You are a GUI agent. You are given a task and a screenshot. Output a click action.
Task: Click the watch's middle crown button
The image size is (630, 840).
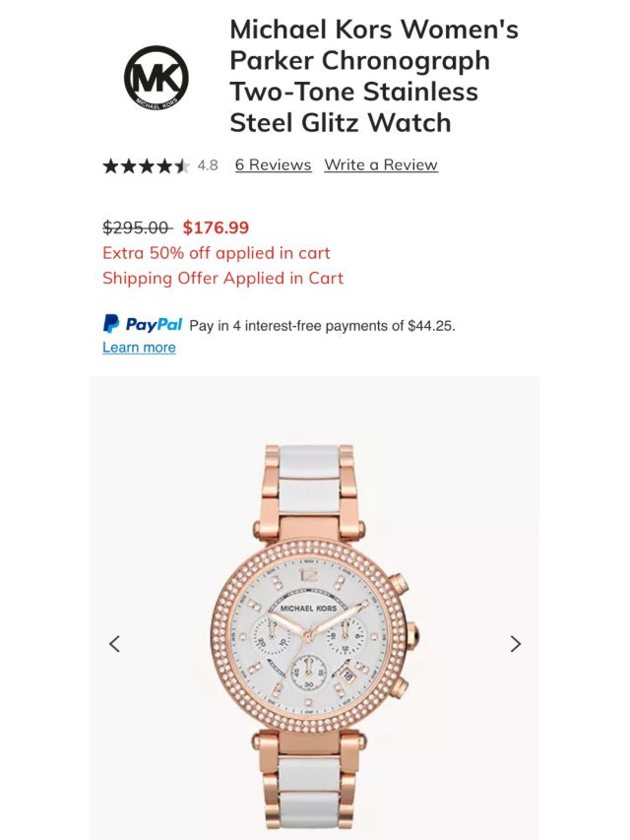[x=413, y=635]
